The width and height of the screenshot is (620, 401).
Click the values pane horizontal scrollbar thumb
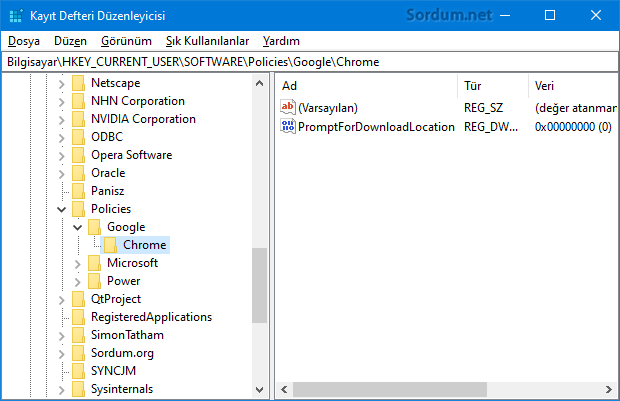tap(389, 390)
